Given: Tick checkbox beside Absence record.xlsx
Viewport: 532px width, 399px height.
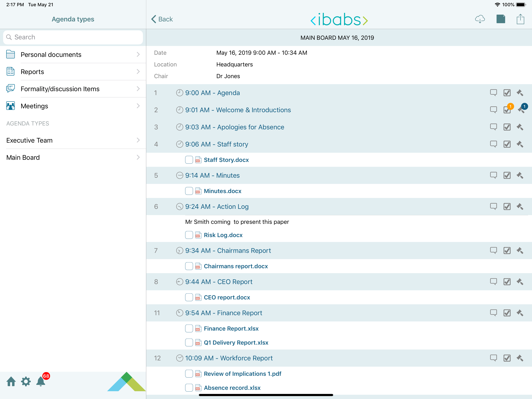Looking at the screenshot, I should tap(189, 388).
